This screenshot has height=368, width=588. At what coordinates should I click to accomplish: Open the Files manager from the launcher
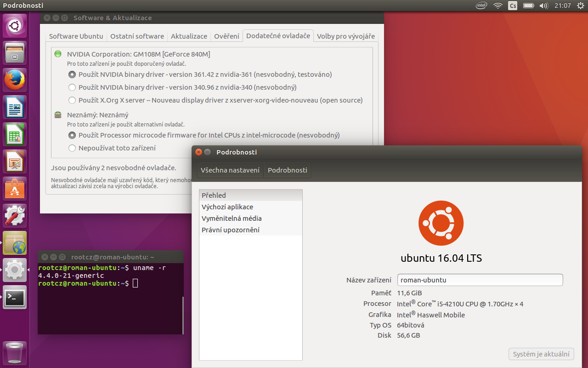(15, 53)
